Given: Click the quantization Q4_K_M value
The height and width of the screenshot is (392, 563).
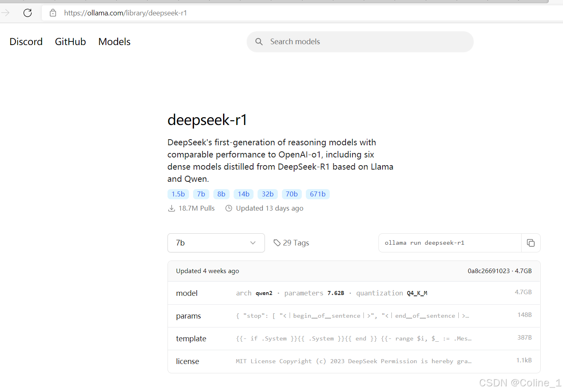Looking at the screenshot, I should 417,293.
